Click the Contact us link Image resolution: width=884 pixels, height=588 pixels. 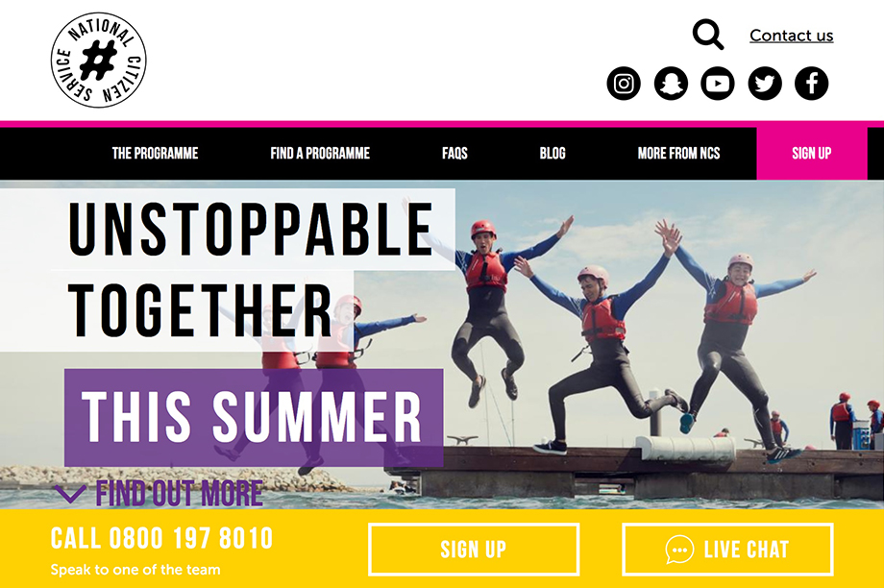(x=792, y=36)
